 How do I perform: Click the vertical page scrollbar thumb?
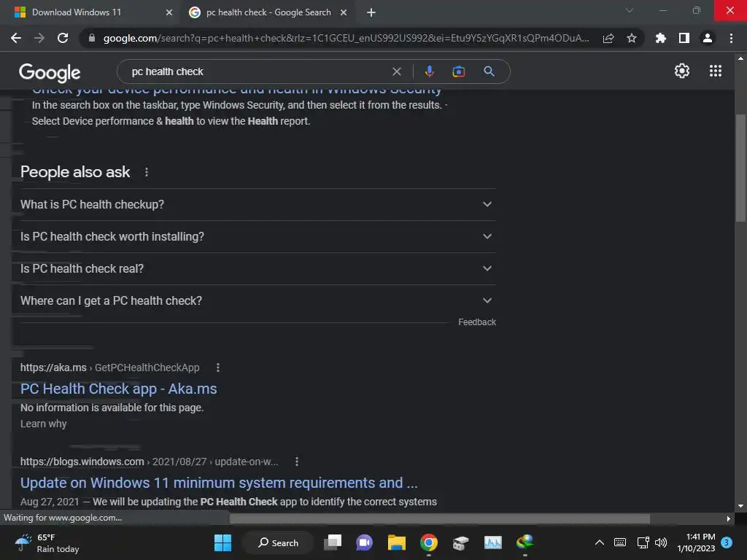pos(741,168)
